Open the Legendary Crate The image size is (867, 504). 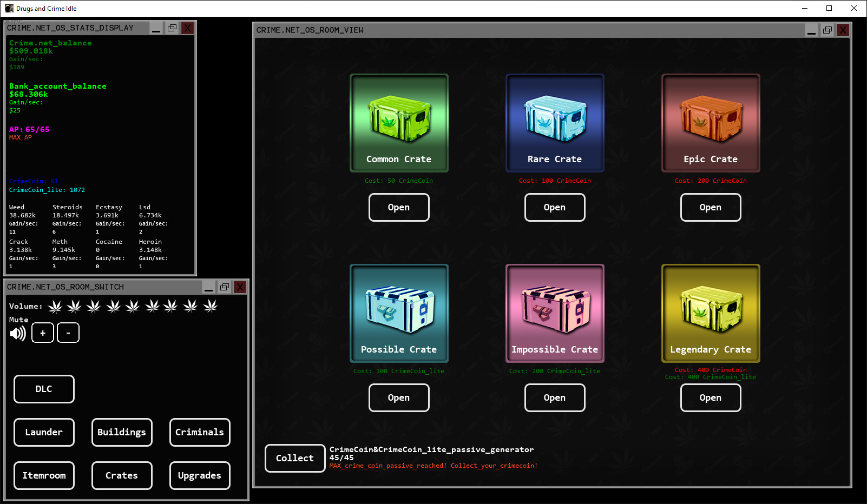pyautogui.click(x=711, y=397)
